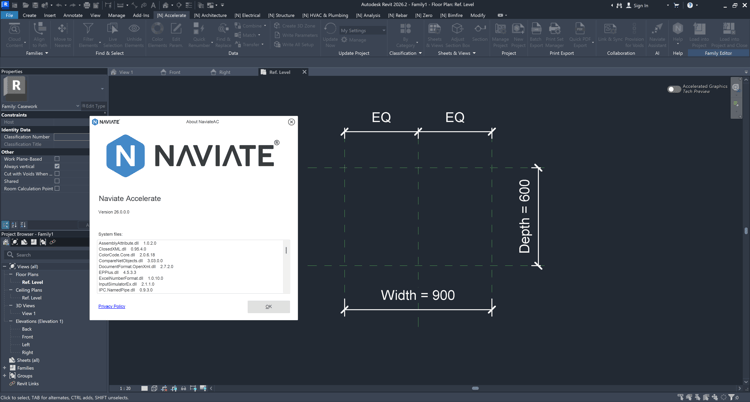750x402 pixels.
Task: Select the Align to Path tool
Action: [x=40, y=34]
